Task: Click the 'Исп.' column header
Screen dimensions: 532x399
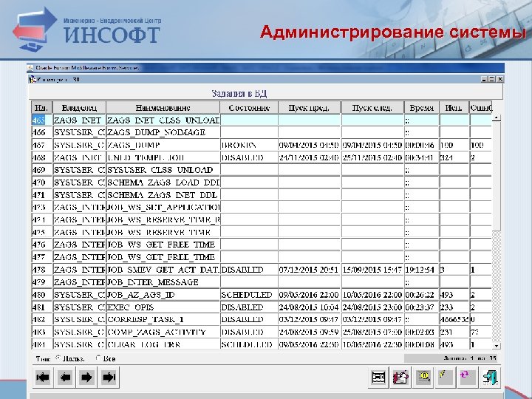Action: (x=454, y=108)
